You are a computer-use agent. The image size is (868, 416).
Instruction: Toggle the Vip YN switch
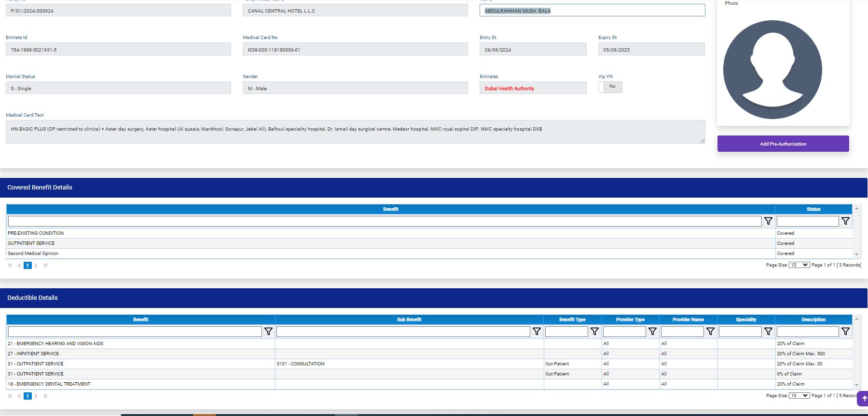point(610,87)
